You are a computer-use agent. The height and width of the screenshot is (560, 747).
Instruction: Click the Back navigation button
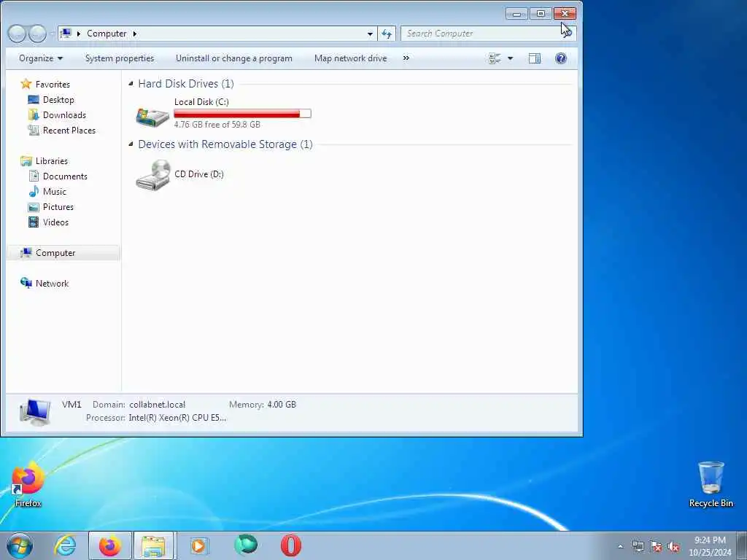pyautogui.click(x=17, y=34)
